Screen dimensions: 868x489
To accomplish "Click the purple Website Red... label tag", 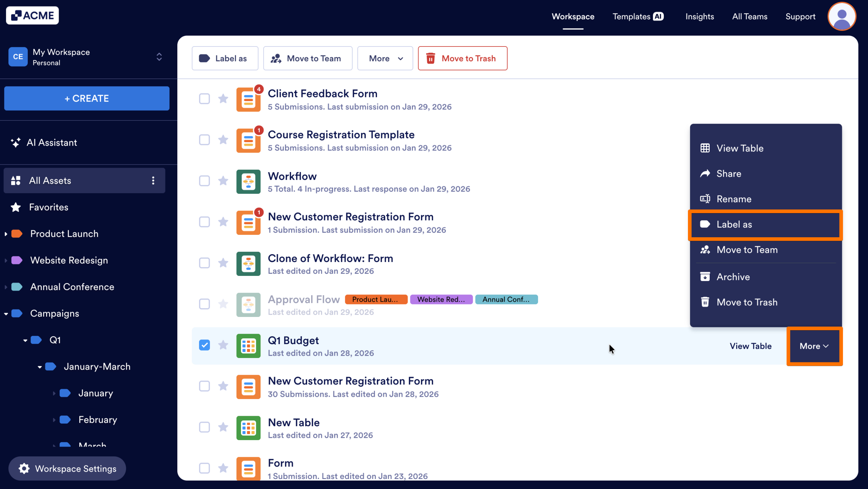I will point(441,299).
